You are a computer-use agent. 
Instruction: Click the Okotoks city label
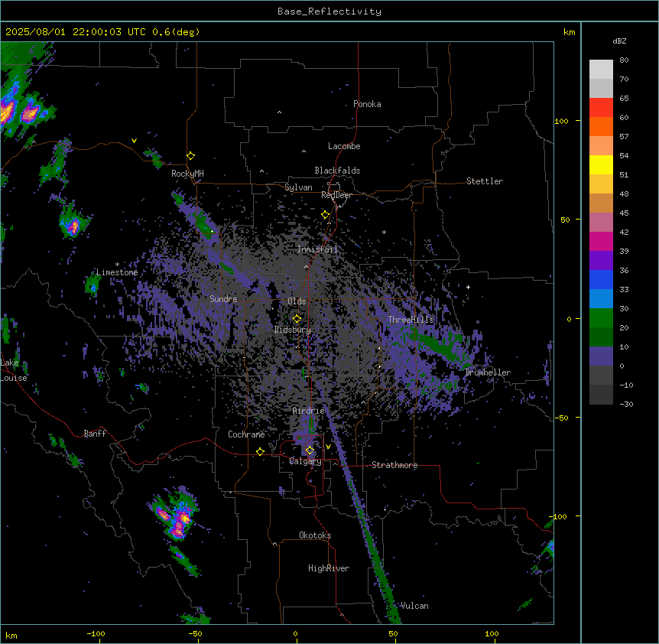315,535
